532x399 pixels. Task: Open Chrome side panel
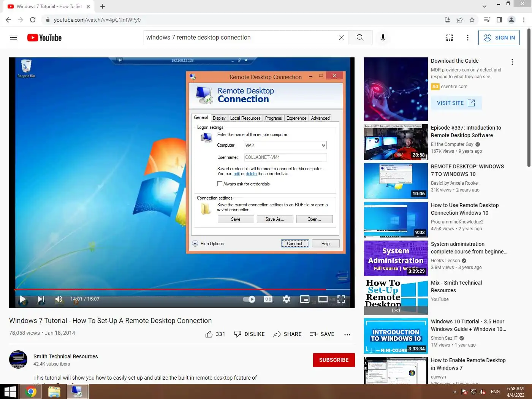click(x=499, y=20)
